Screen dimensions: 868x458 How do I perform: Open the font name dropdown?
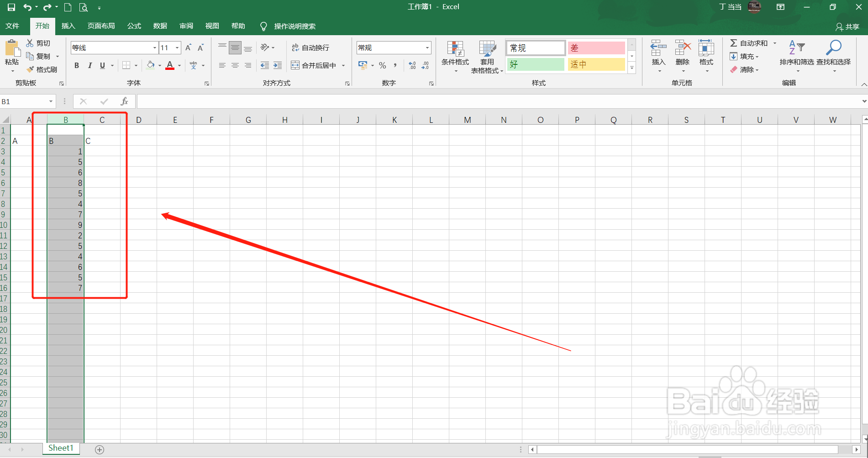click(x=155, y=47)
